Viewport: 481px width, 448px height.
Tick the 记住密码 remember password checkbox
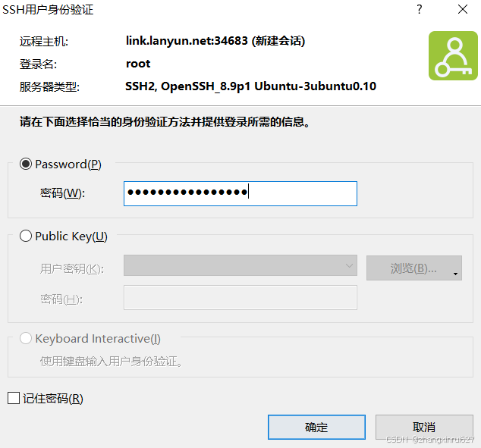pyautogui.click(x=14, y=399)
